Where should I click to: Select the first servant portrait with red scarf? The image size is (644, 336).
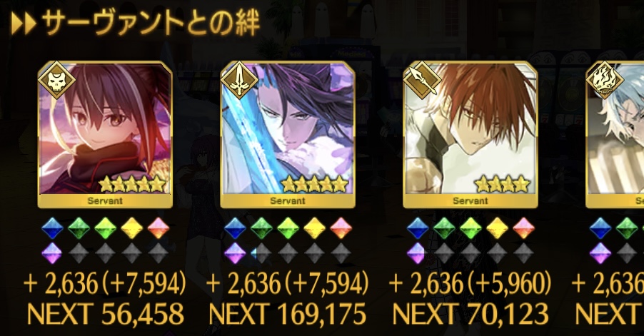point(105,134)
